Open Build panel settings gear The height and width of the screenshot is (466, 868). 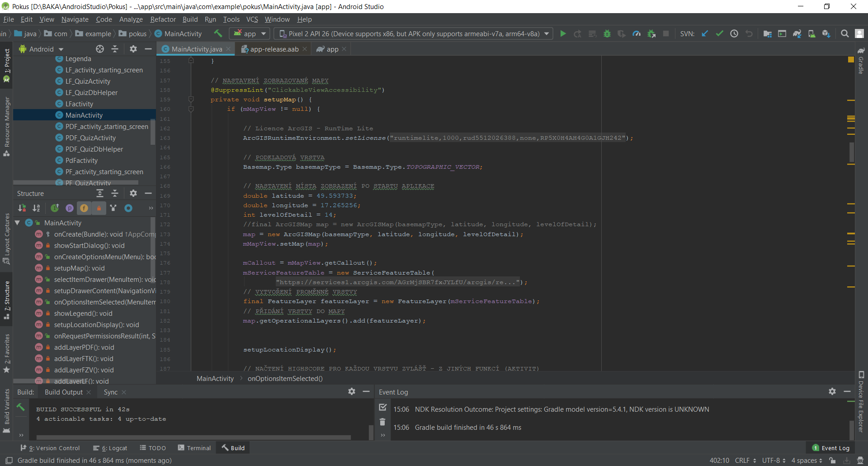352,391
